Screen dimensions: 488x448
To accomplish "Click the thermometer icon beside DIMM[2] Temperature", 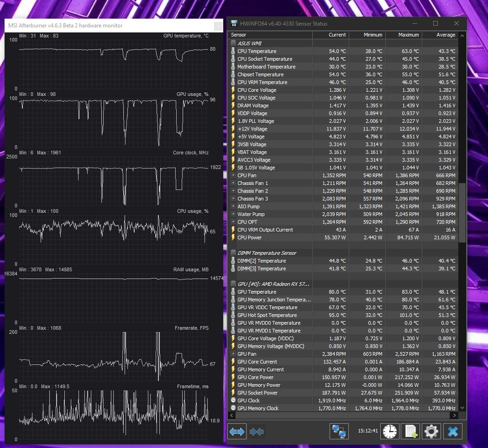I will (x=233, y=261).
